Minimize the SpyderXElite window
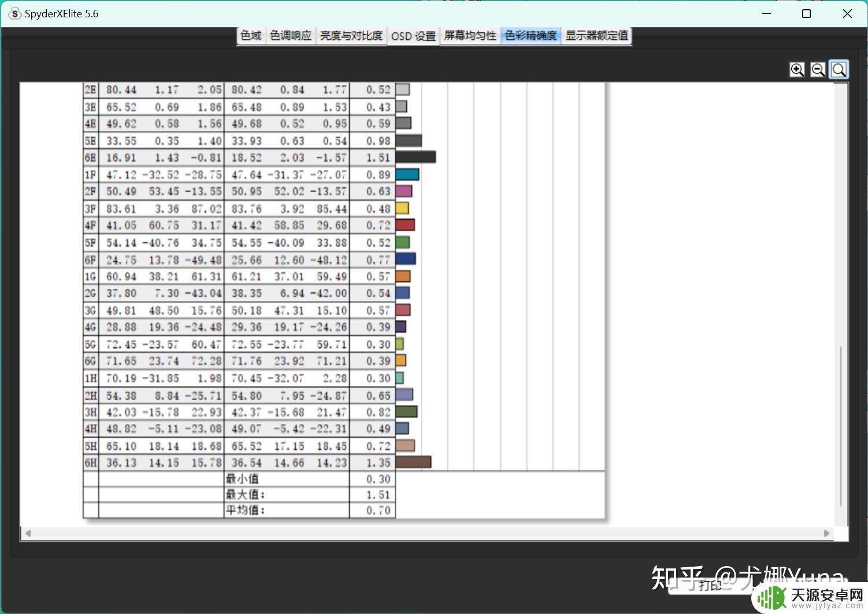 pyautogui.click(x=767, y=13)
